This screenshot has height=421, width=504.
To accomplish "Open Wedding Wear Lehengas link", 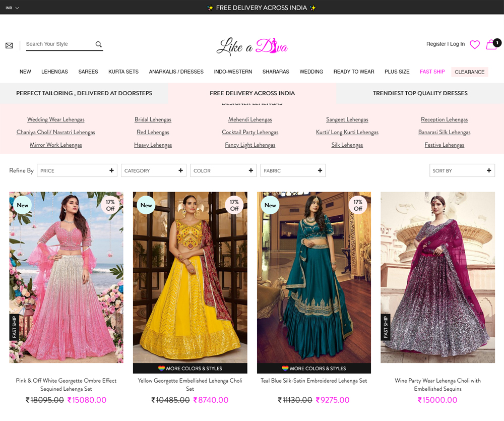I will pos(56,119).
